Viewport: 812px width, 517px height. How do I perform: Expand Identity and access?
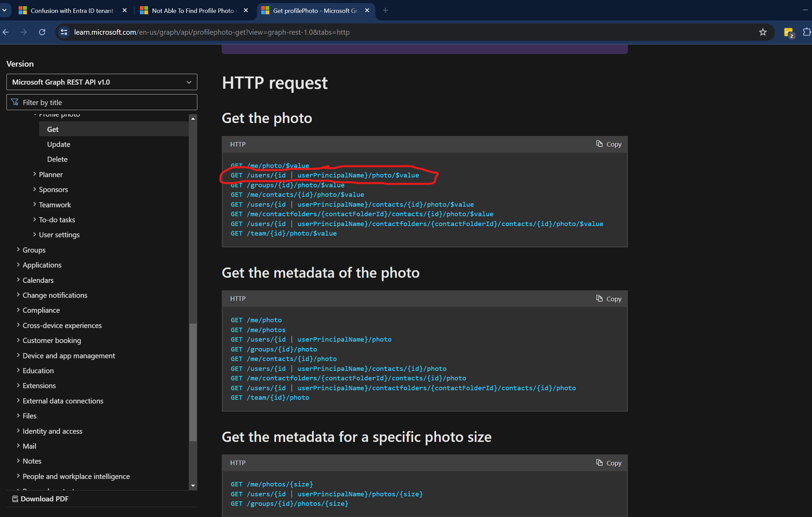click(x=52, y=431)
